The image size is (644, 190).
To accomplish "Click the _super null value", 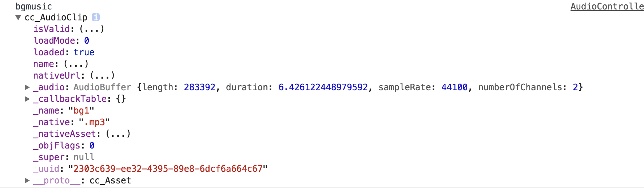I will coord(84,157).
